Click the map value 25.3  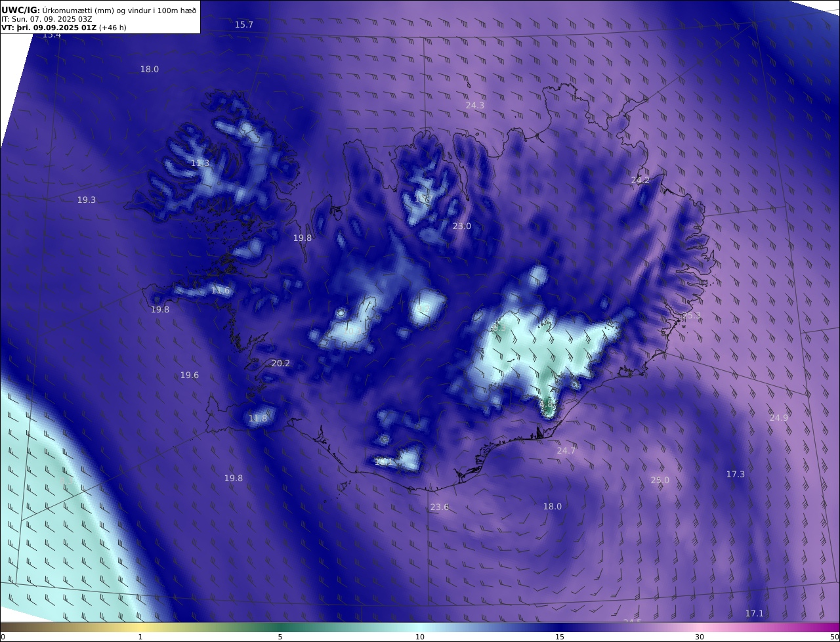coord(692,315)
